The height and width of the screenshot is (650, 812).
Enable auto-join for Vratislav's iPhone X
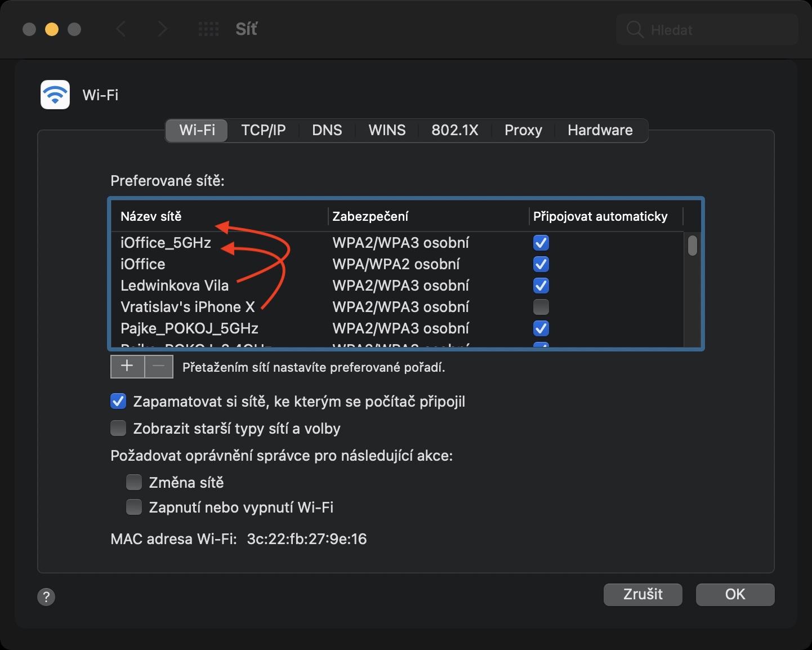[x=541, y=307]
